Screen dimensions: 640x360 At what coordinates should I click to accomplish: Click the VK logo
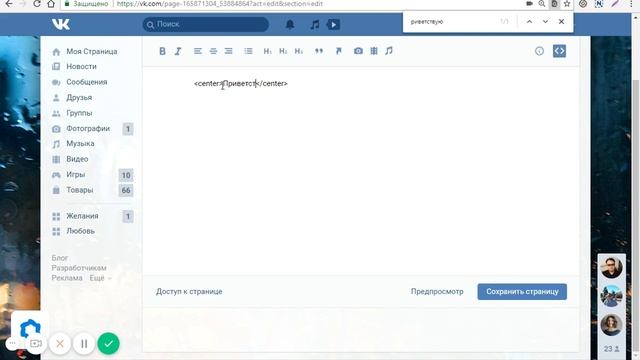pos(61,24)
